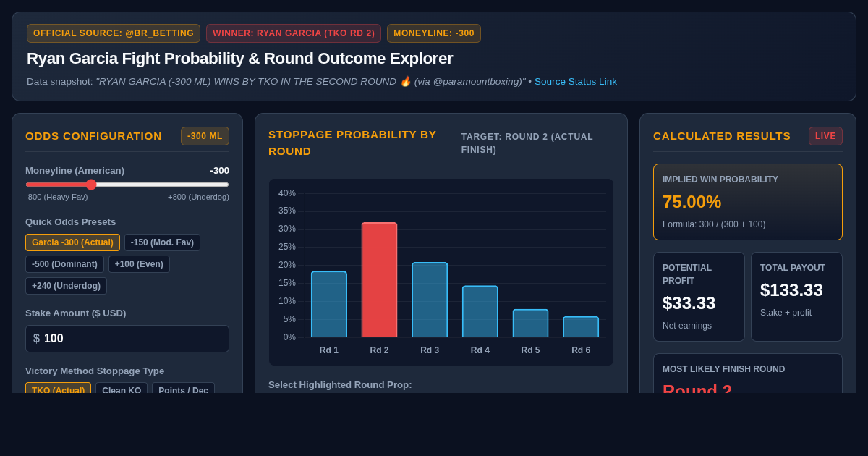The height and width of the screenshot is (456, 868).
Task: Set odds with +100 (Even) preset
Action: coord(139,264)
